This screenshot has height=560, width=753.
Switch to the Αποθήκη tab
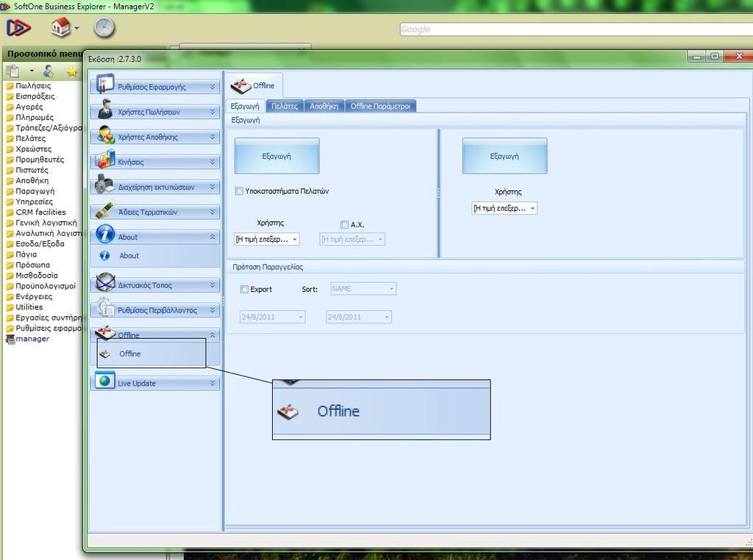(x=324, y=106)
